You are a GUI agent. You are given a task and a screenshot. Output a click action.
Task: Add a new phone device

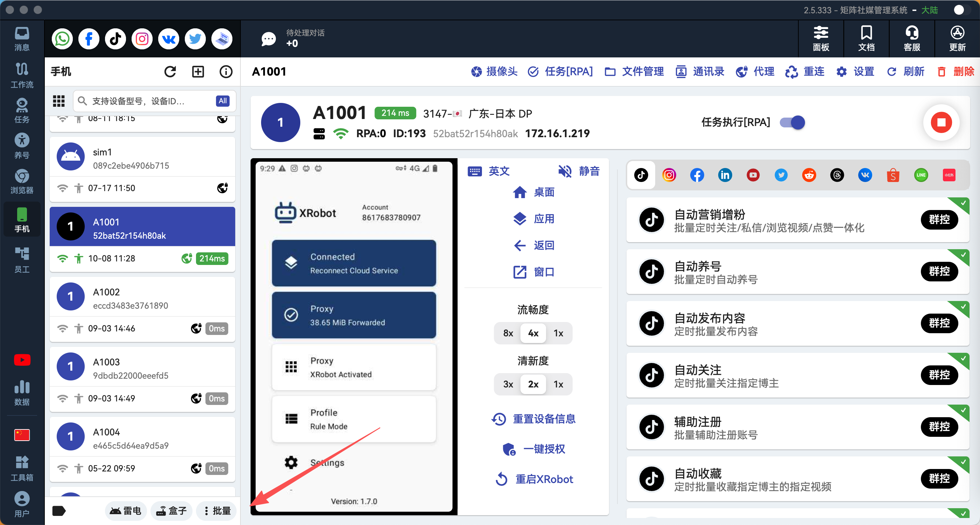tap(198, 71)
